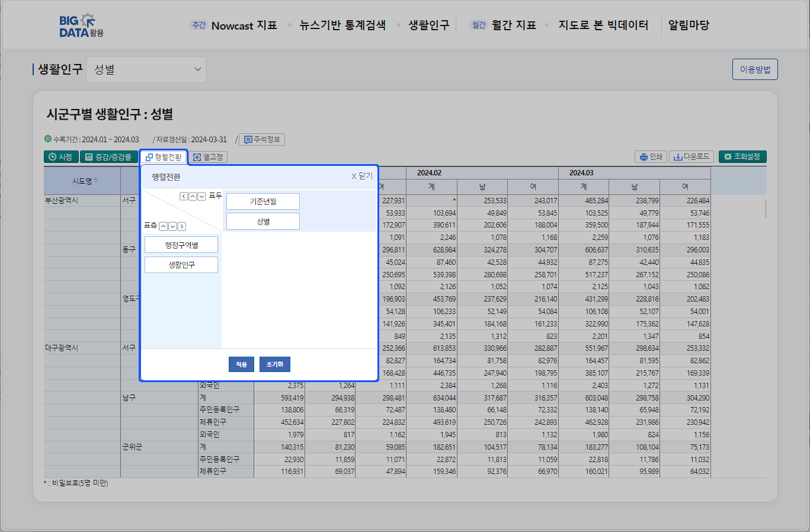Print the table with 인쇄
Viewport: 810px width, 532px height.
pos(651,157)
